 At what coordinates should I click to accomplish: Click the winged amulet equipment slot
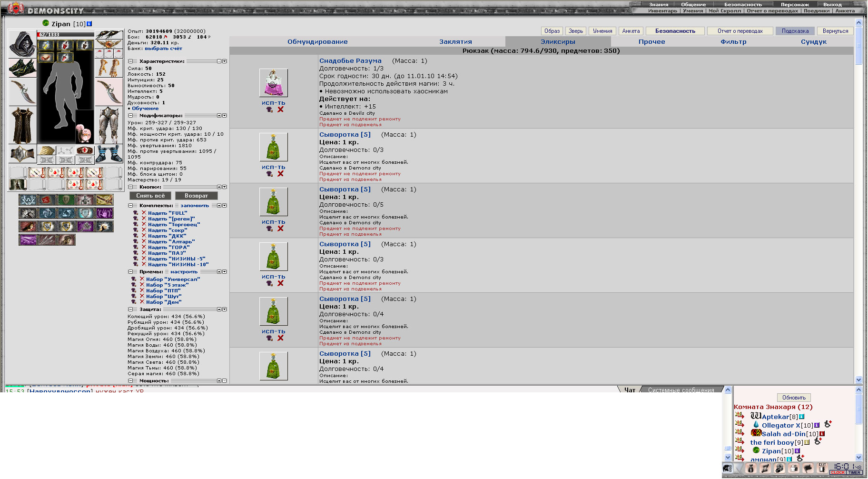click(x=109, y=44)
